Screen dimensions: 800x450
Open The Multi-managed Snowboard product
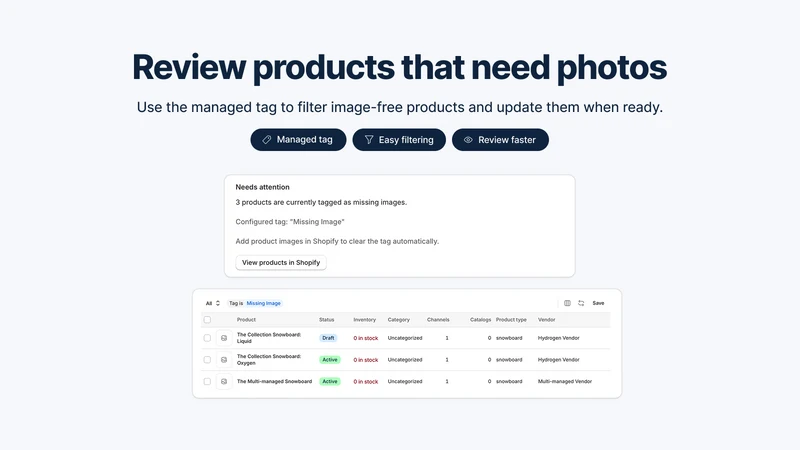(x=274, y=381)
